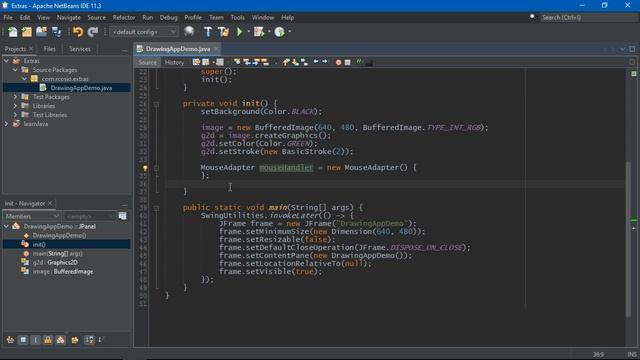Collapse the Extras project node
The width and height of the screenshot is (640, 360).
pos(6,61)
